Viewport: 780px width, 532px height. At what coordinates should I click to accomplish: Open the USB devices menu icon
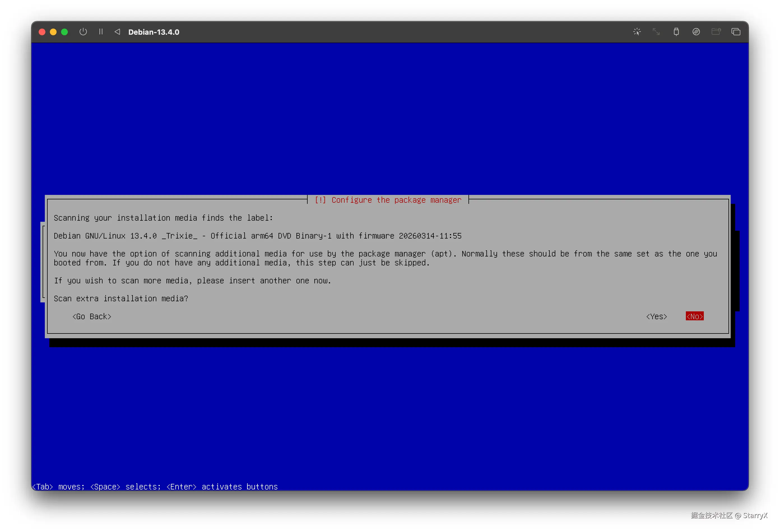click(x=676, y=32)
